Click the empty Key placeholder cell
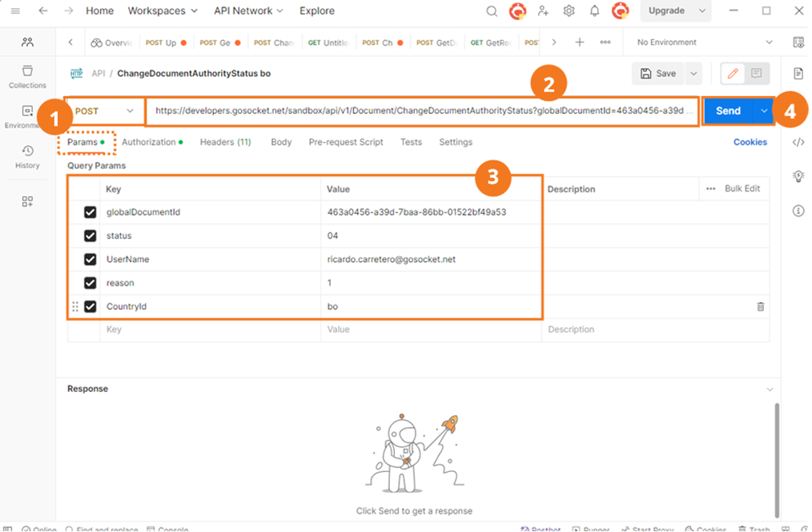812x532 pixels. click(210, 329)
